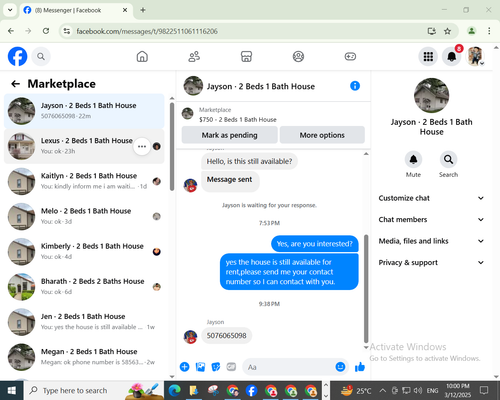Image resolution: width=500 pixels, height=400 pixels.
Task: Open the Groups icon in top navigation
Action: click(x=298, y=56)
